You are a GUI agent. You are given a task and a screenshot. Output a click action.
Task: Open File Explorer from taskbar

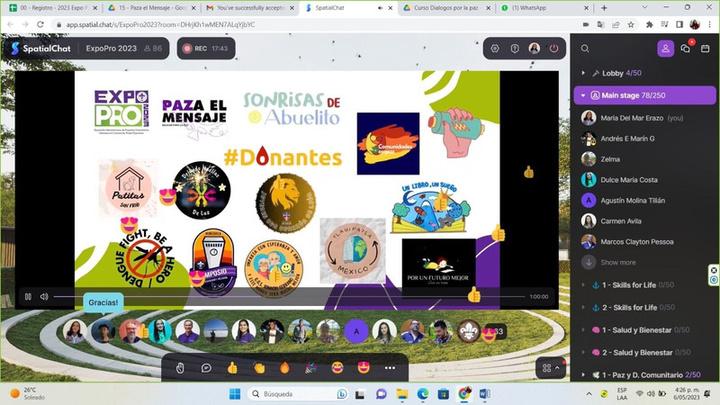(402, 394)
